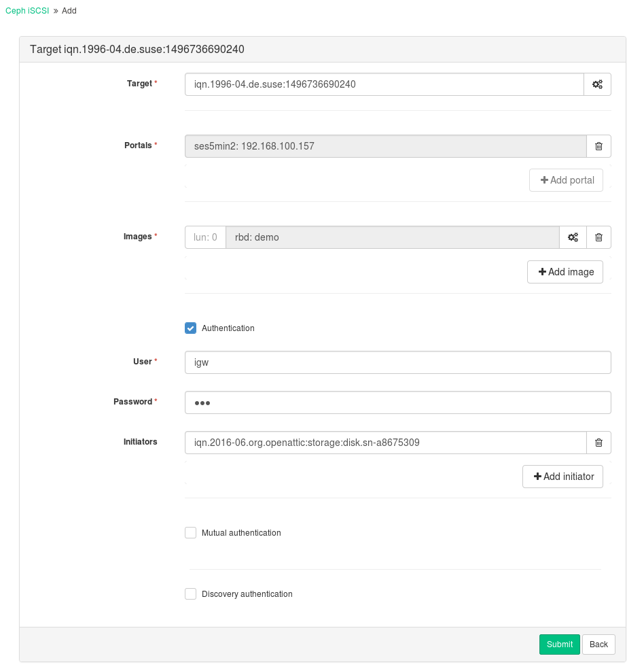Click the Add portal button

566,180
